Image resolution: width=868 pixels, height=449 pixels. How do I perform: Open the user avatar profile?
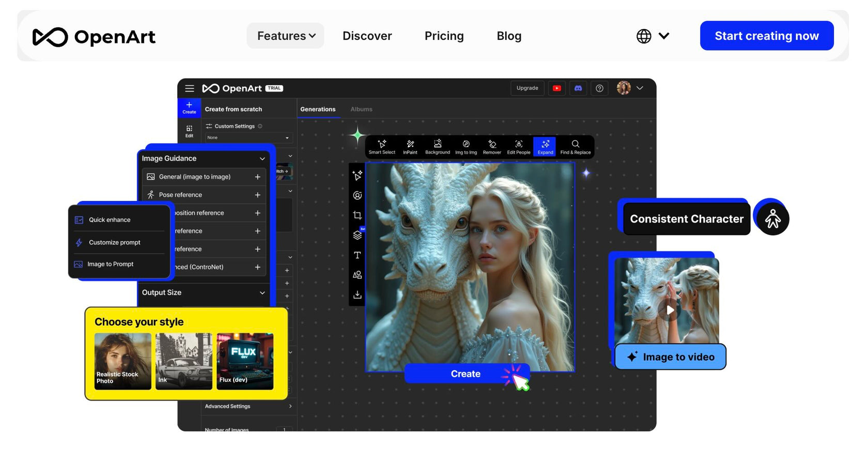click(x=624, y=88)
